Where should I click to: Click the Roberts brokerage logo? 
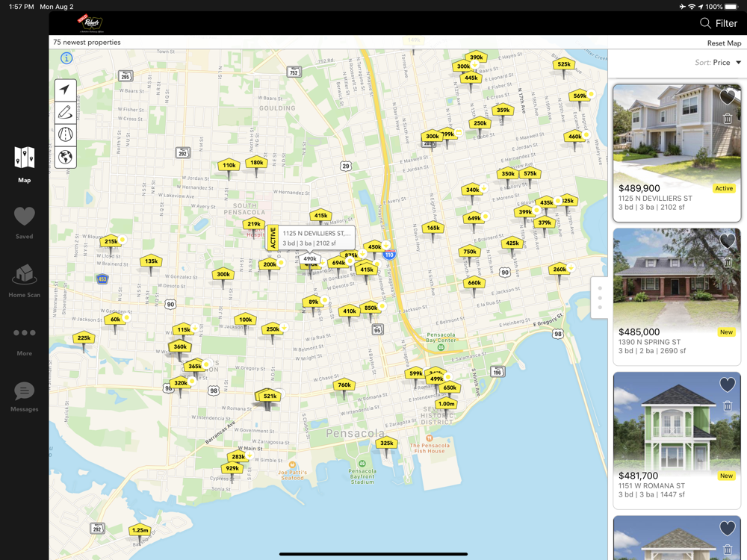click(x=90, y=23)
